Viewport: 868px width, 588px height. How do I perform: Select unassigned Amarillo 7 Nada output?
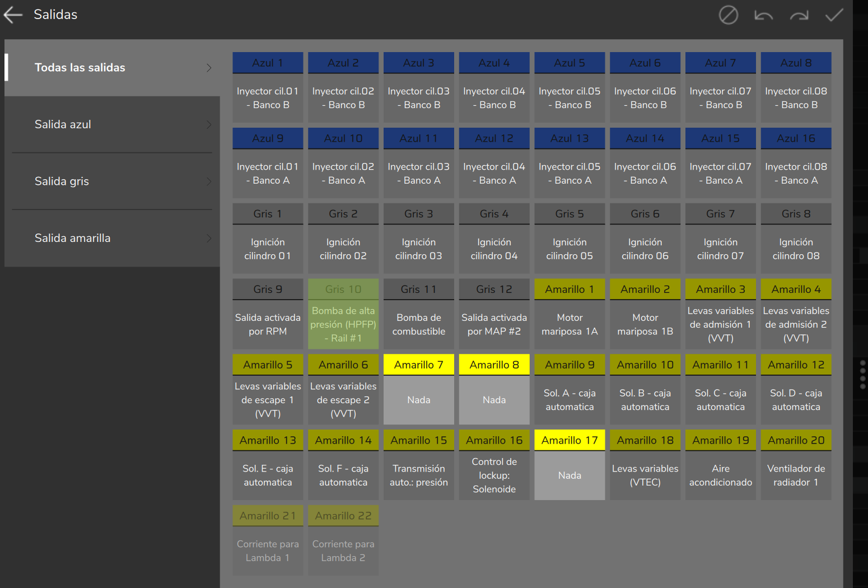(419, 389)
